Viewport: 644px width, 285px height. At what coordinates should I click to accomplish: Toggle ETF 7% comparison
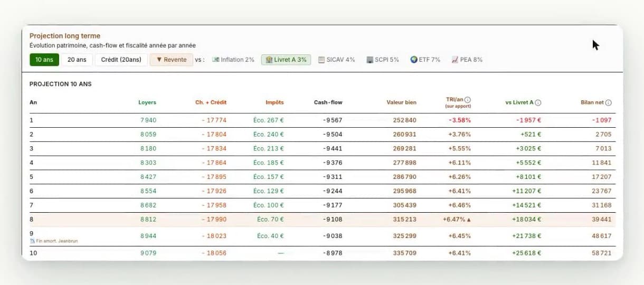425,60
